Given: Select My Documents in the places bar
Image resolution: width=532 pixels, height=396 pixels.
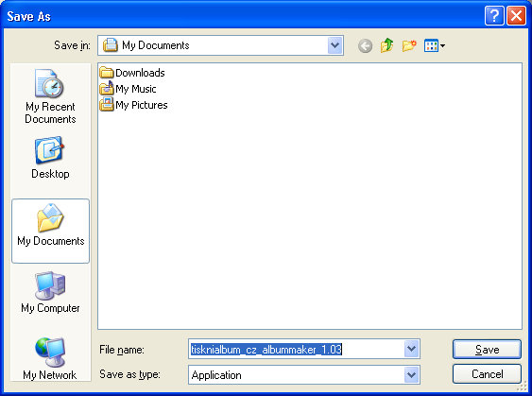Looking at the screenshot, I should click(50, 231).
